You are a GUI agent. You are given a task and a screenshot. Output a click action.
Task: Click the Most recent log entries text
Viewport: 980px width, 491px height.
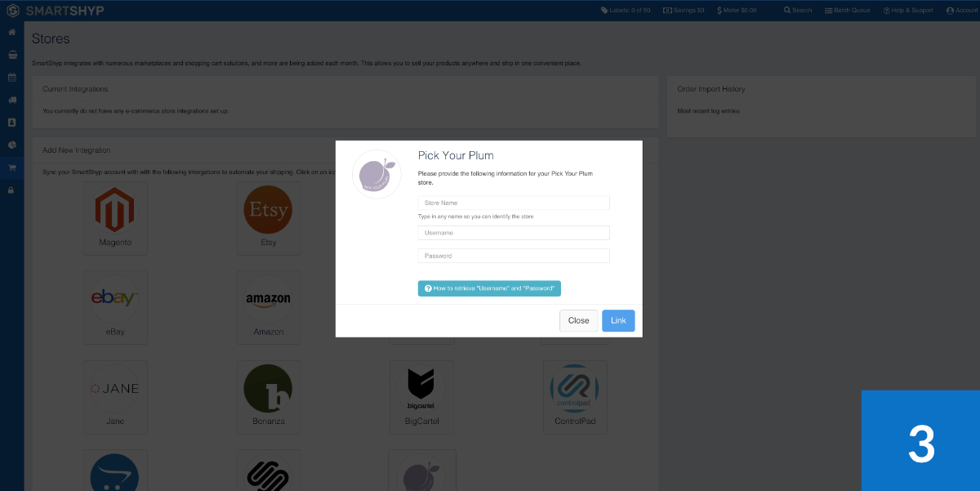(x=709, y=111)
